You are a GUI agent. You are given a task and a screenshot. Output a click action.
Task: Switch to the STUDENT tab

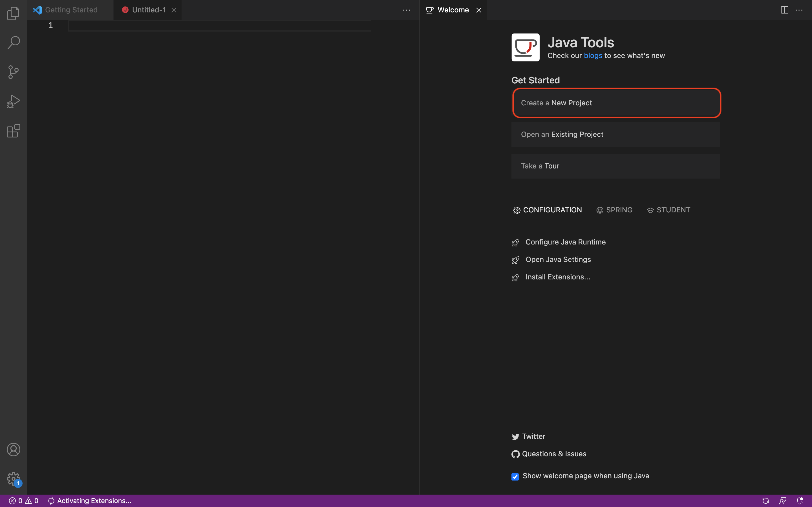point(668,210)
